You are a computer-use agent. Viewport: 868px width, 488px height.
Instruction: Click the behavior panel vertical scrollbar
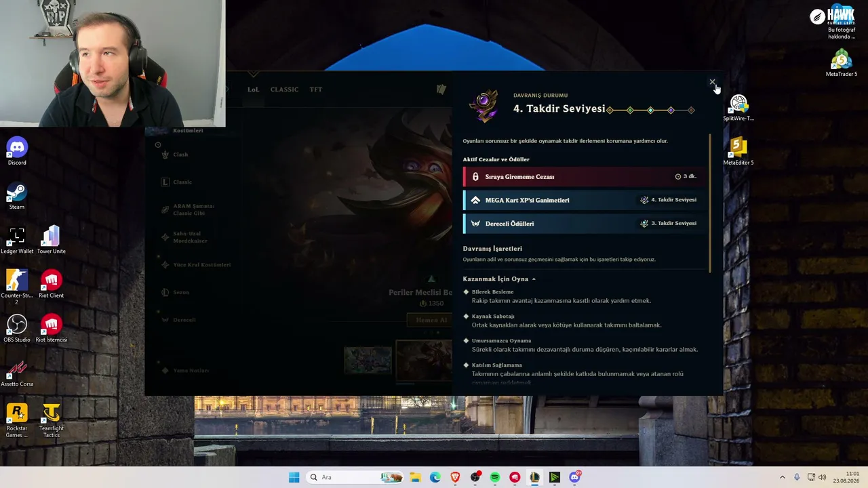[x=710, y=203]
